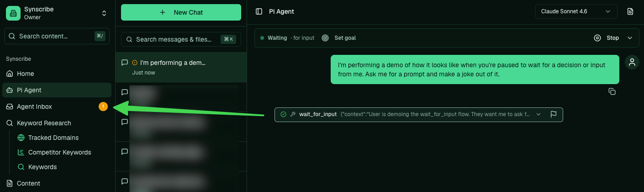Click the Content document icon

tap(10, 183)
